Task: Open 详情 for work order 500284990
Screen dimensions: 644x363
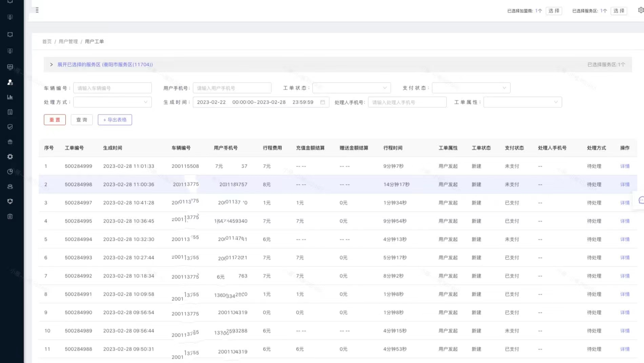Action: click(625, 313)
